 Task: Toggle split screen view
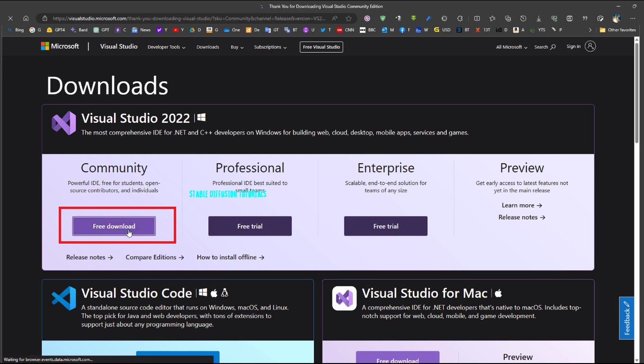click(x=477, y=18)
